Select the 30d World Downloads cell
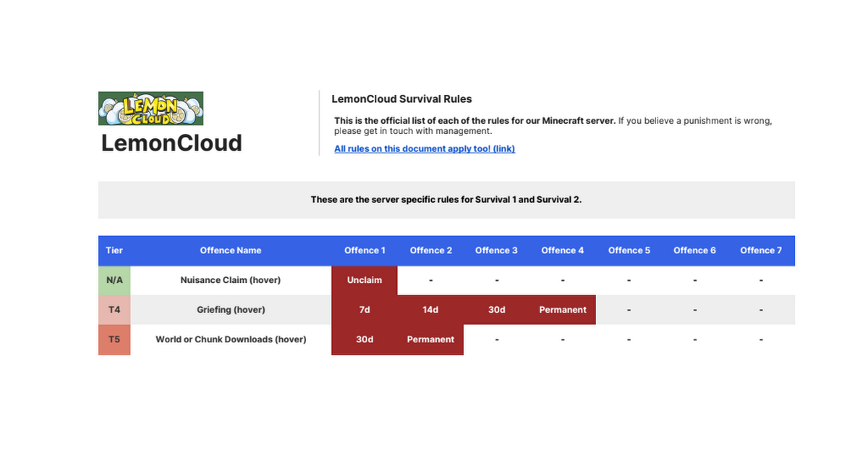 click(365, 339)
